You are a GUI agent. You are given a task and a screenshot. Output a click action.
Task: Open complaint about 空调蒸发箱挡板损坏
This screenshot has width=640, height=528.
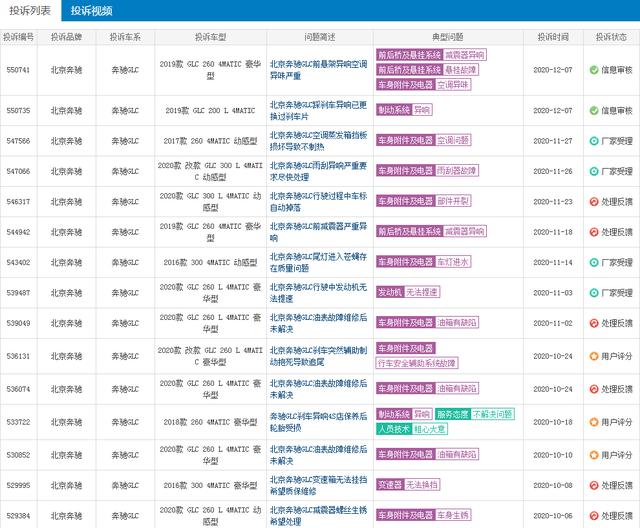(x=318, y=141)
